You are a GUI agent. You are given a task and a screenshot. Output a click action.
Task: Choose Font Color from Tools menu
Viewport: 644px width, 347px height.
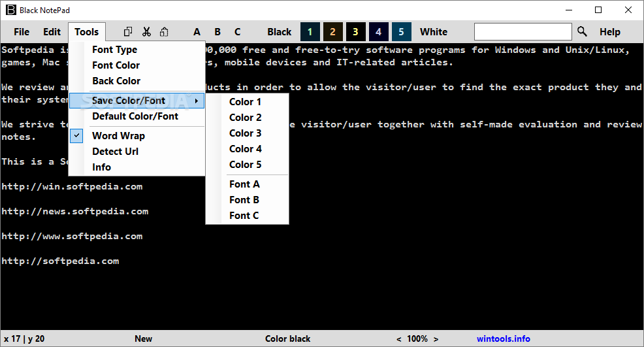coord(137,65)
